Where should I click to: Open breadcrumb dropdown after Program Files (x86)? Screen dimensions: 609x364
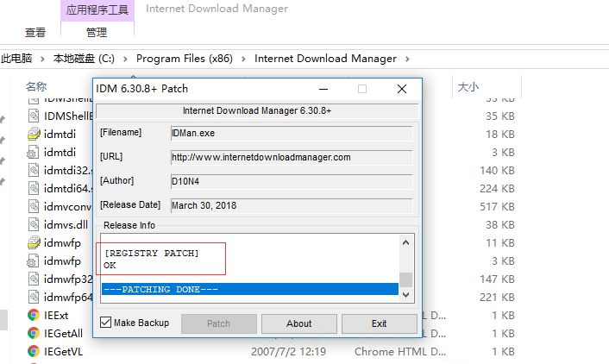point(244,59)
